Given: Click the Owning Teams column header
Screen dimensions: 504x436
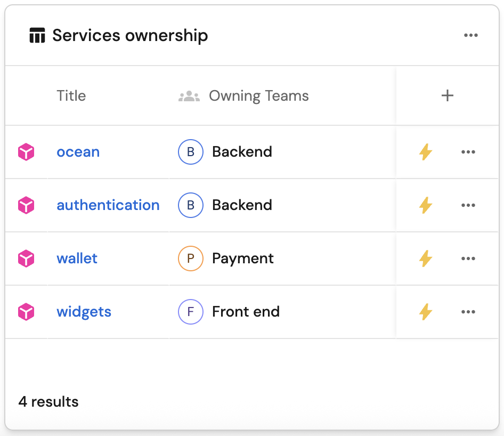Looking at the screenshot, I should [258, 96].
